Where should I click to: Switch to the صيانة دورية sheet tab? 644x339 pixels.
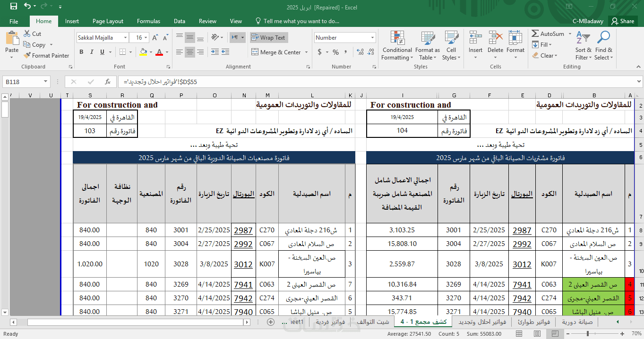(x=577, y=322)
